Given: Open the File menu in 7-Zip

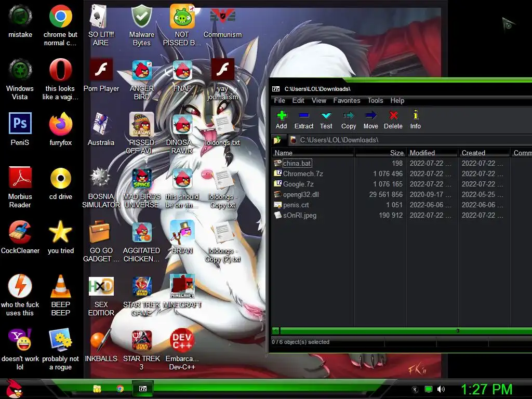Looking at the screenshot, I should click(x=280, y=100).
